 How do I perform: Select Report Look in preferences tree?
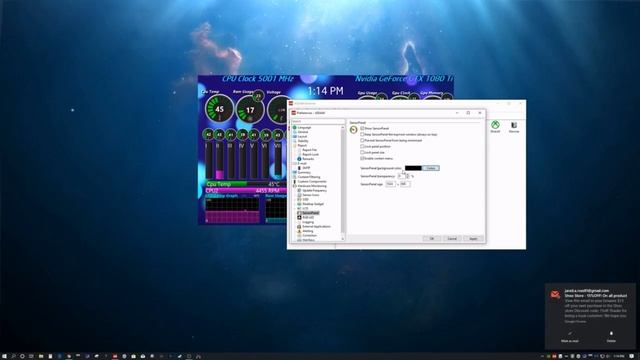point(310,154)
